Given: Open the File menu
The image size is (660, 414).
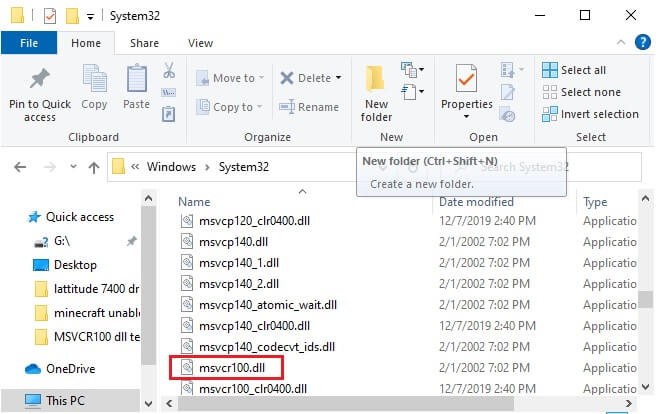Looking at the screenshot, I should [29, 43].
